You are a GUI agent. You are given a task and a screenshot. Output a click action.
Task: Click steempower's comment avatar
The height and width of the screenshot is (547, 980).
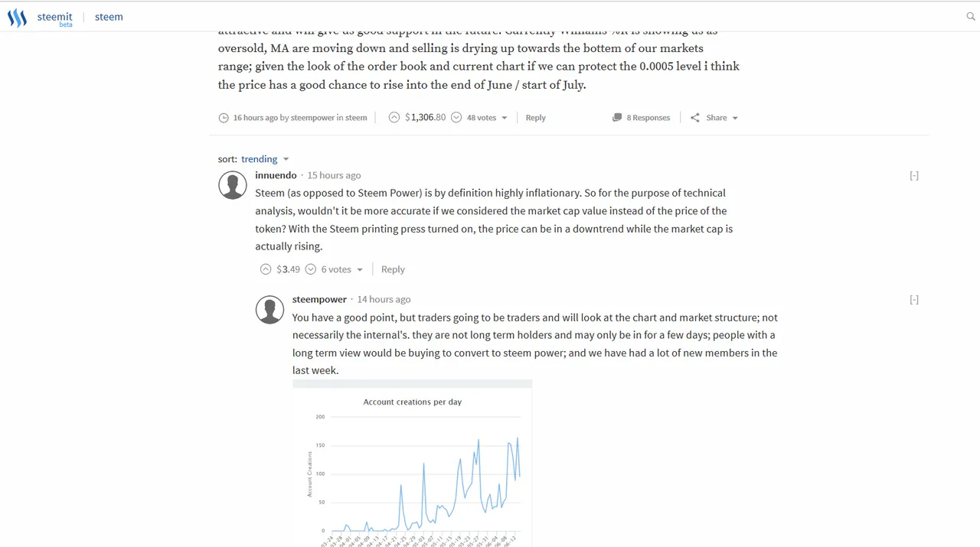coord(269,309)
